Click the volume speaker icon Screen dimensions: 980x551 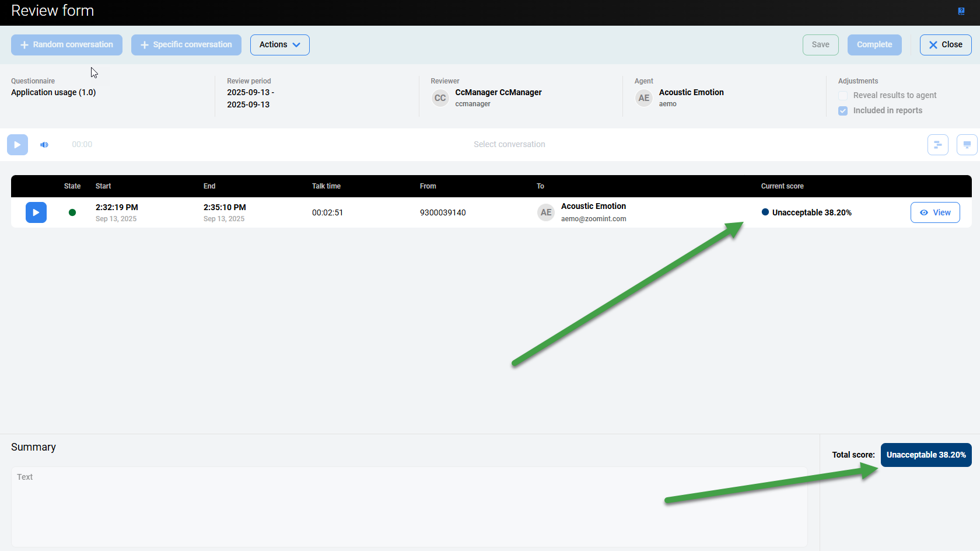[44, 145]
